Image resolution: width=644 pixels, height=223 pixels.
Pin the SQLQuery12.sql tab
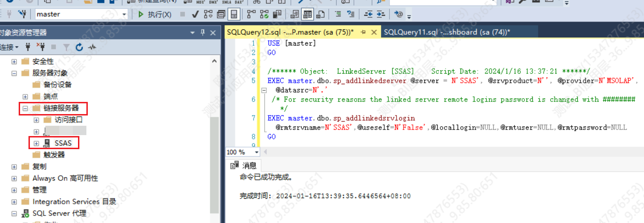coord(363,32)
